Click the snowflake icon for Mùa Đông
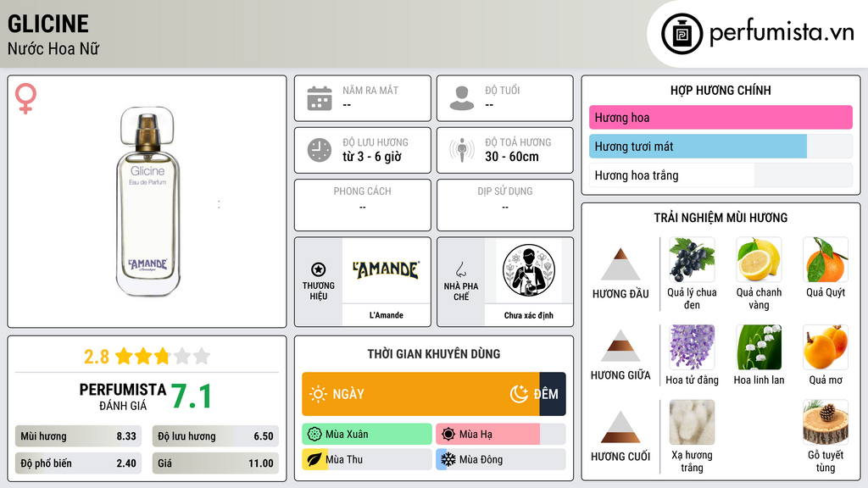 pyautogui.click(x=448, y=459)
